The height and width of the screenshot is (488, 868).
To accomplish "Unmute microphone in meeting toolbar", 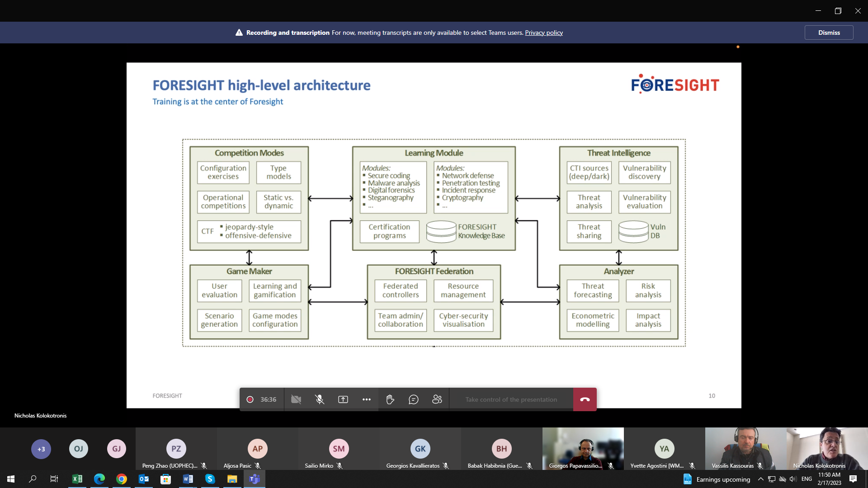I will pyautogui.click(x=320, y=399).
